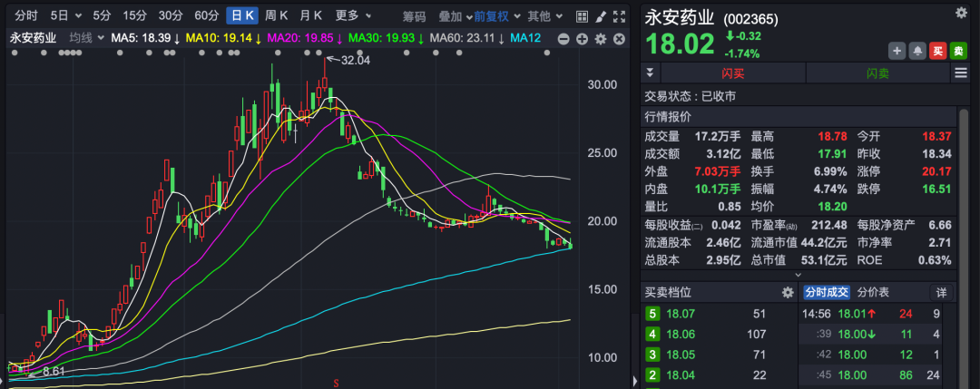Click the red 买 buy button
This screenshot has width=980, height=389.
click(x=938, y=51)
